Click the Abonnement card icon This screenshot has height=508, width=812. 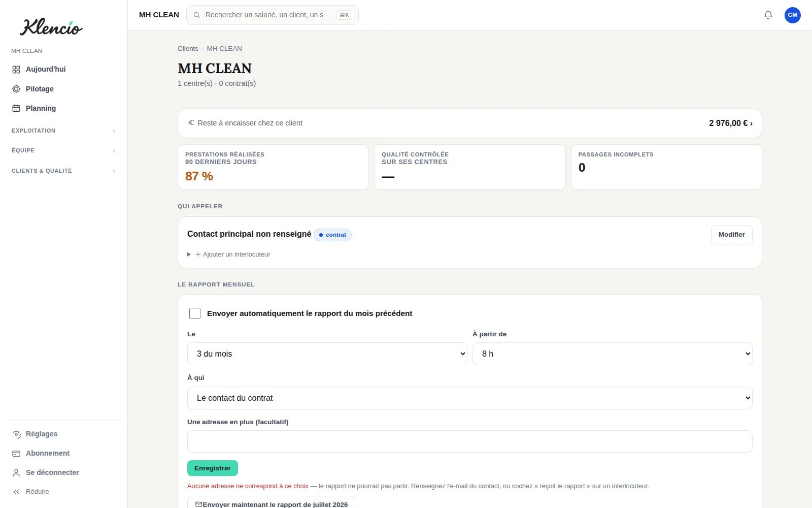[16, 453]
